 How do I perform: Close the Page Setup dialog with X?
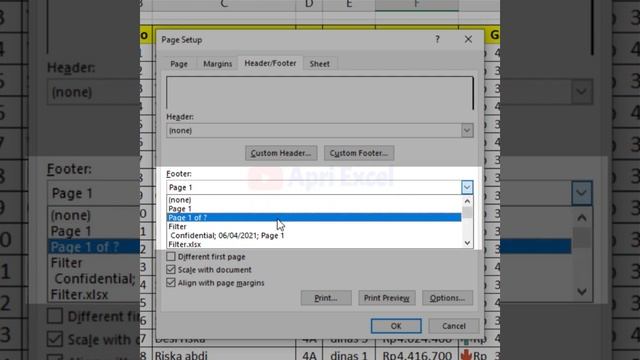[x=468, y=39]
